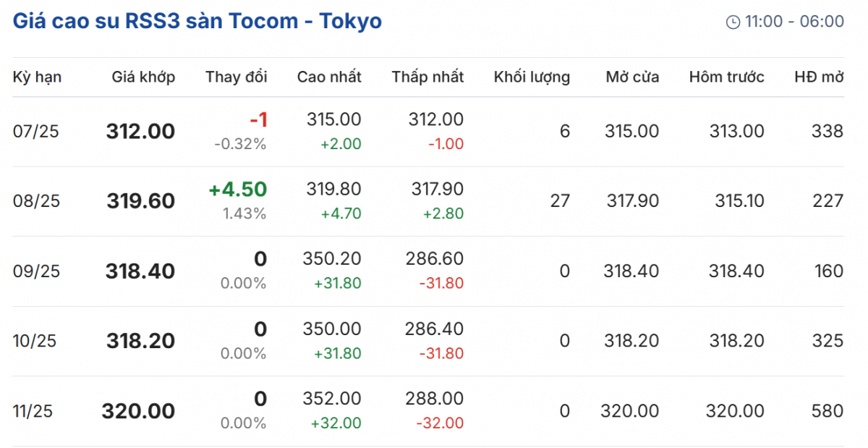Image resolution: width=868 pixels, height=448 pixels.
Task: Click the 580 open interest value
Action: coord(827,411)
